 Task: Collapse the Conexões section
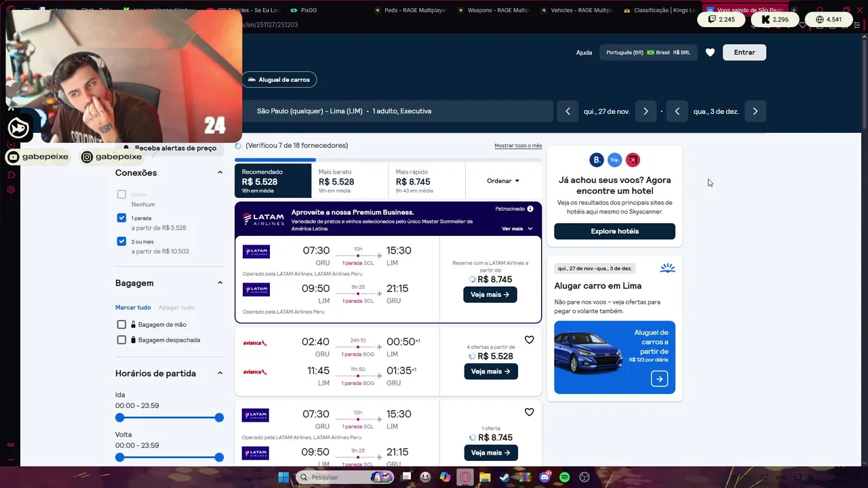[220, 173]
